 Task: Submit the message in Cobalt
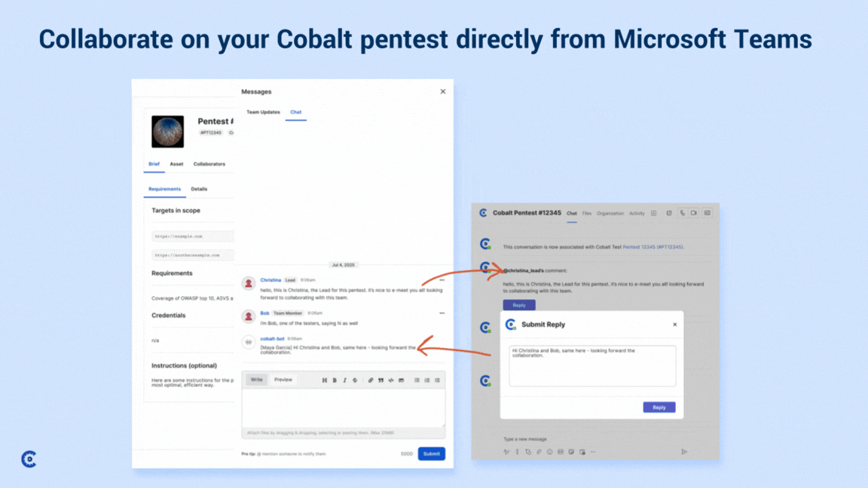pyautogui.click(x=431, y=453)
